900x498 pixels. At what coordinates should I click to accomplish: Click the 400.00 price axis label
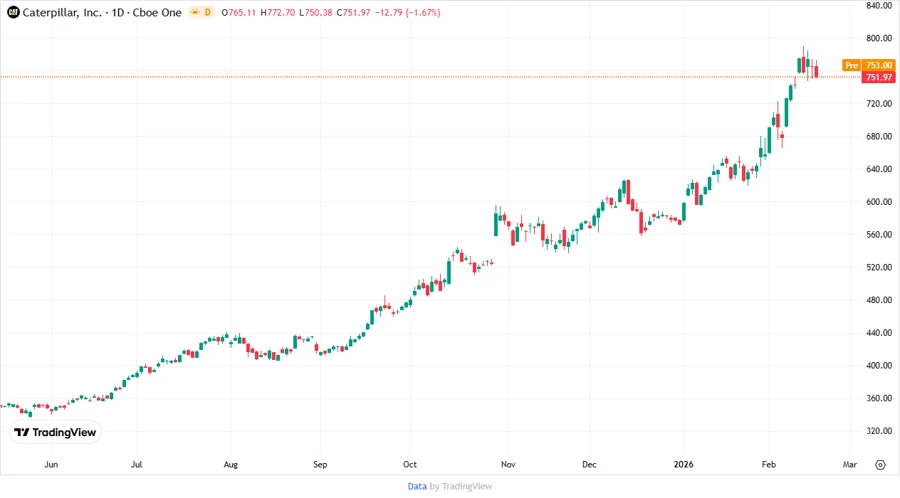(879, 365)
